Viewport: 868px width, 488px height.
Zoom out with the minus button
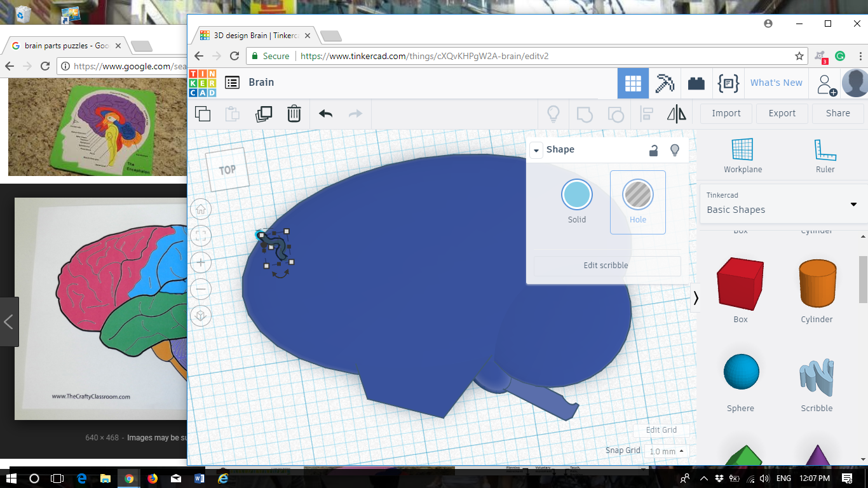coord(201,289)
